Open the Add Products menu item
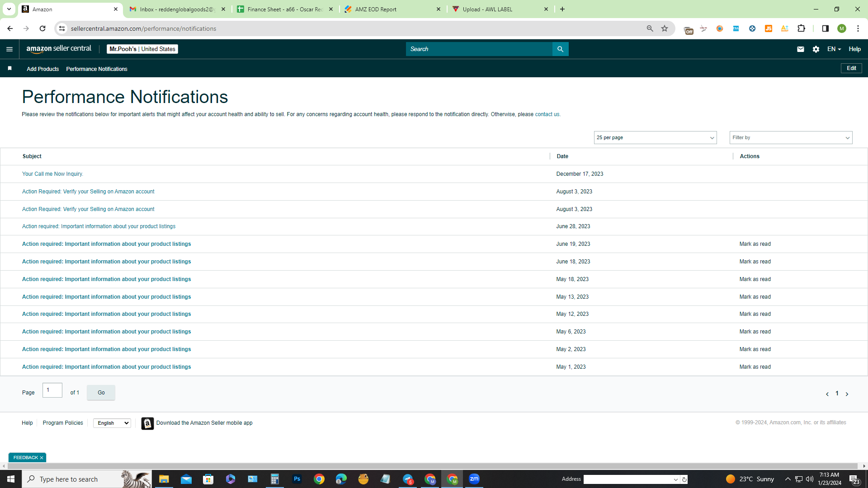868x488 pixels. [43, 69]
